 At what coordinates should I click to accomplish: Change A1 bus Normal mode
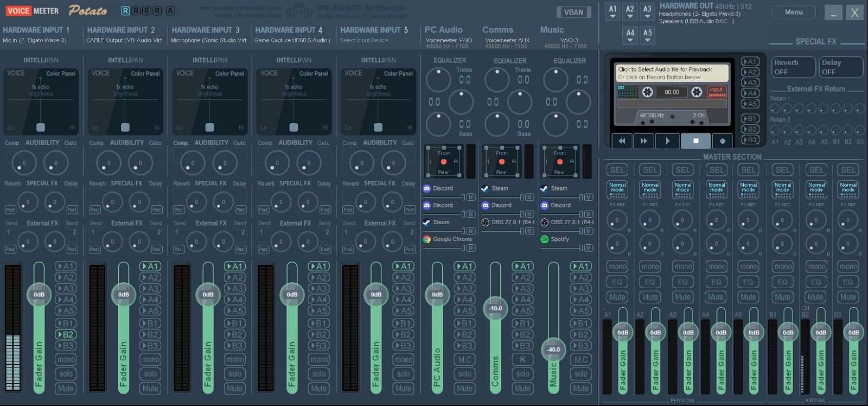[617, 189]
